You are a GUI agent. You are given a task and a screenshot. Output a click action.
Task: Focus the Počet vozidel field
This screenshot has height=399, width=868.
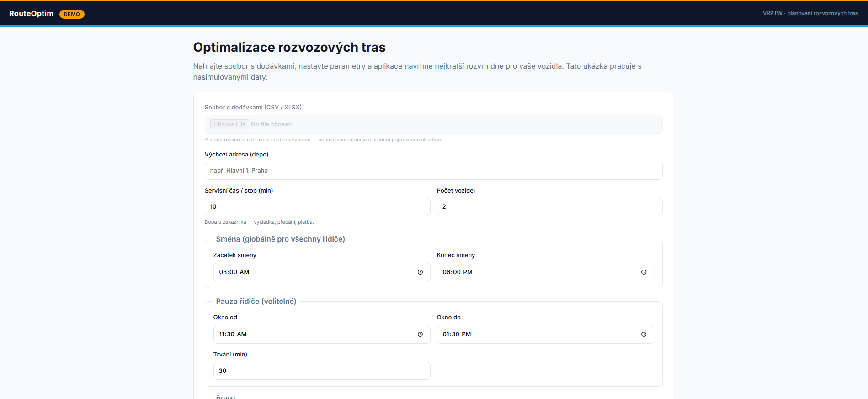tap(549, 207)
